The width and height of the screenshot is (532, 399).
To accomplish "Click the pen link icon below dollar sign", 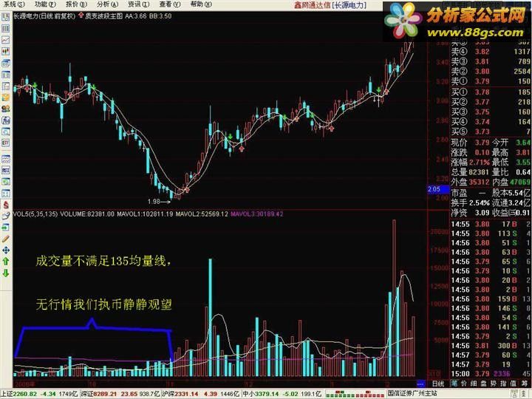I will [x=6, y=216].
